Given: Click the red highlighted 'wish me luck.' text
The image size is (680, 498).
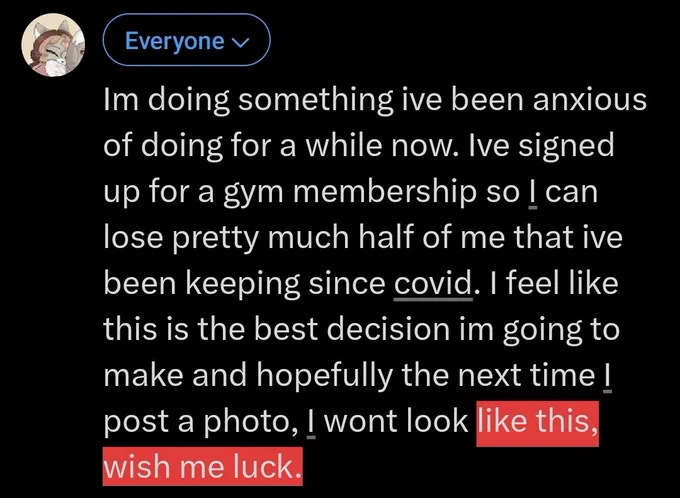Looking at the screenshot, I should [x=203, y=466].
